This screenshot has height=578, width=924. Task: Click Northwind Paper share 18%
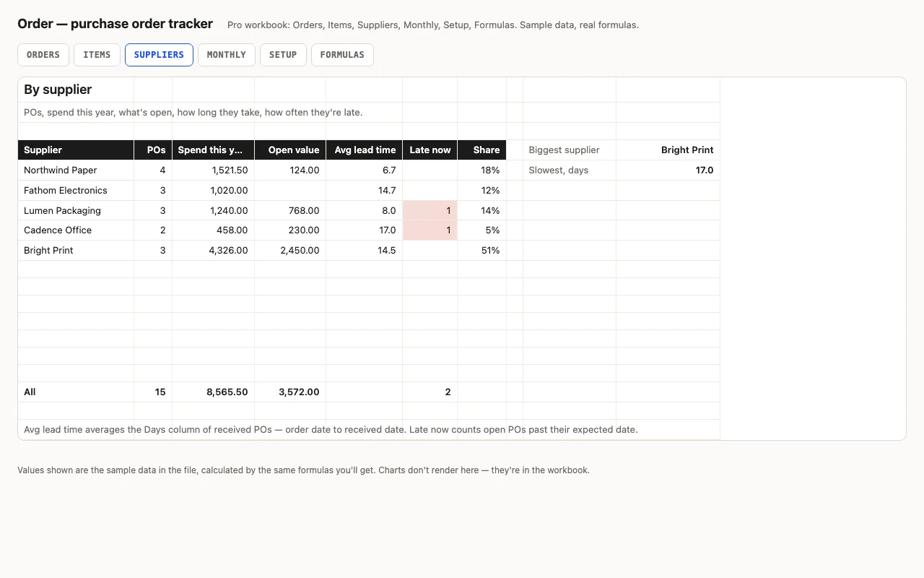point(481,171)
